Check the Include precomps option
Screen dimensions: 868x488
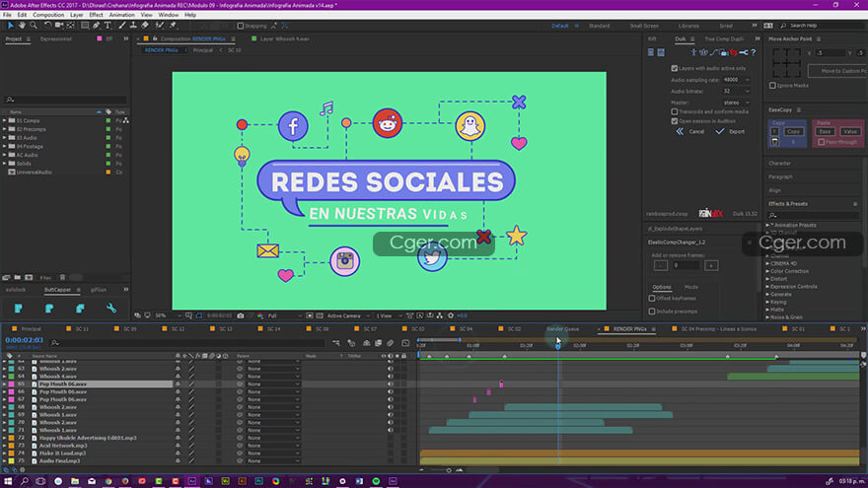652,312
